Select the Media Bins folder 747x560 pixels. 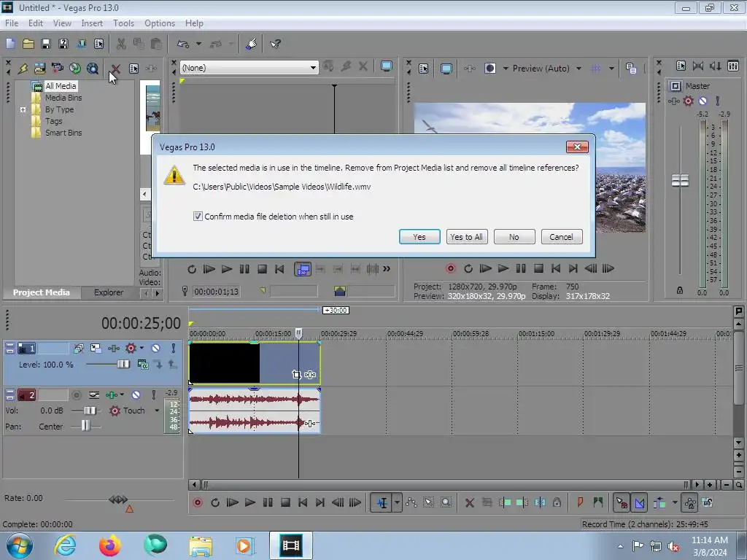(63, 98)
